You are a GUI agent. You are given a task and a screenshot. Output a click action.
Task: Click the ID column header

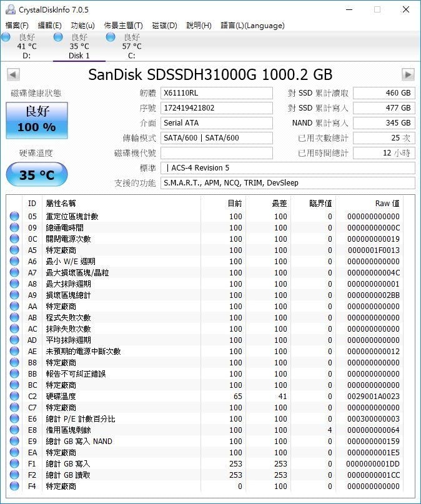[x=32, y=204]
